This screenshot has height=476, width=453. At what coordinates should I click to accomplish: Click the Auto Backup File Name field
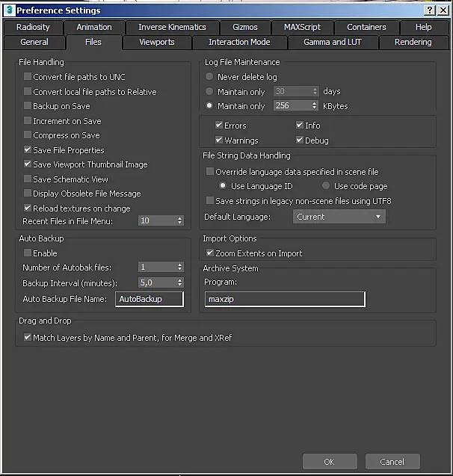coord(150,299)
